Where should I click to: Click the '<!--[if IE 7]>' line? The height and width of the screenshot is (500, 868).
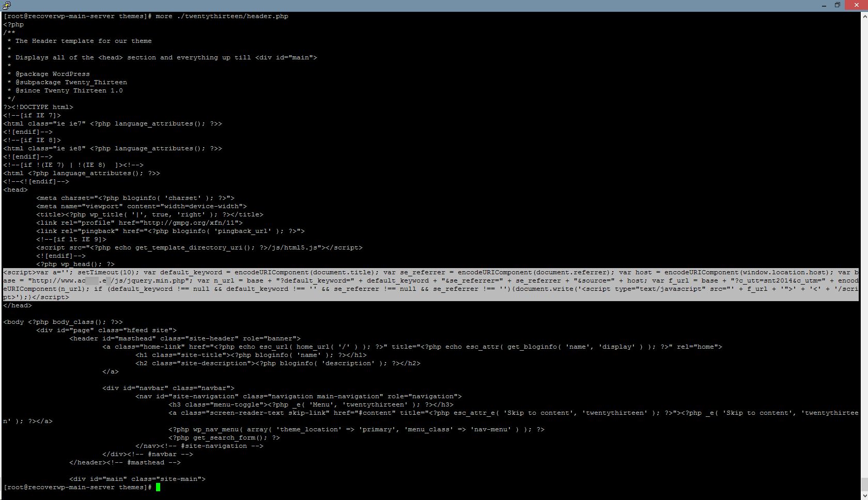(x=32, y=115)
